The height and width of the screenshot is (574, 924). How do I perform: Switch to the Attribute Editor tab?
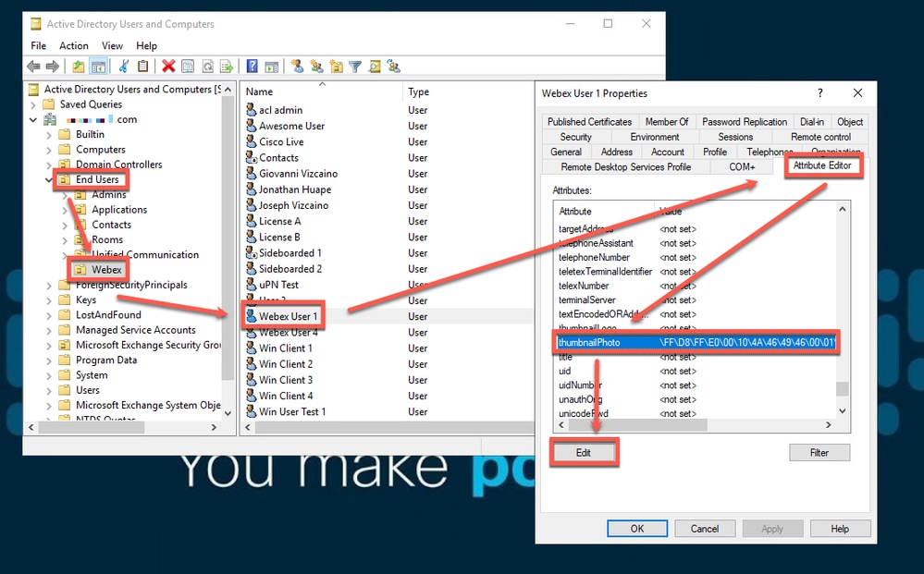click(822, 165)
